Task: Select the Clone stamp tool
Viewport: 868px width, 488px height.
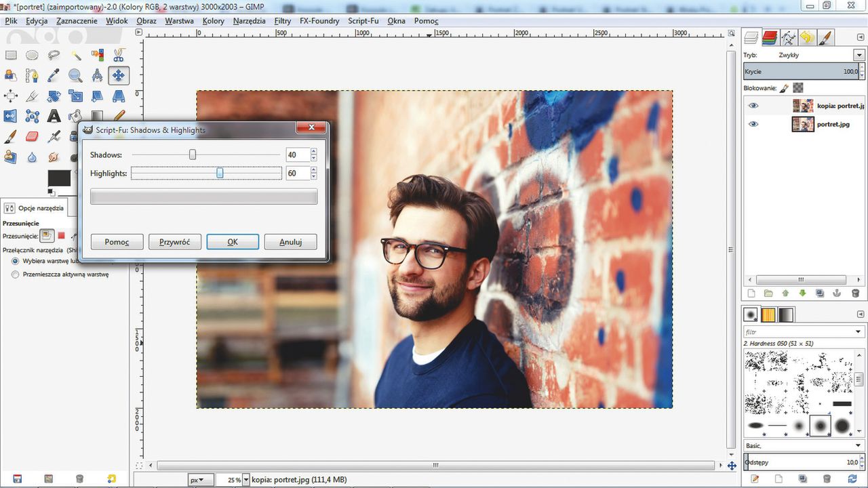Action: click(11, 157)
